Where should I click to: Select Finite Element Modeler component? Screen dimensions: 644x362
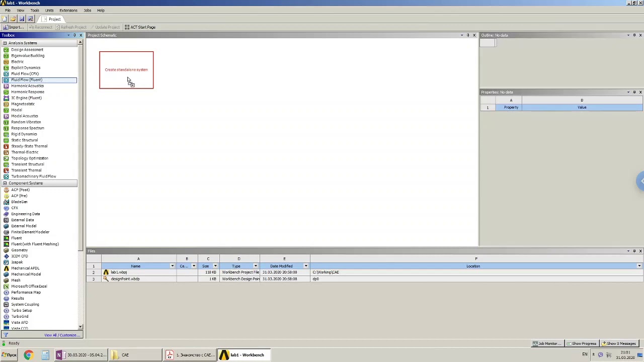pos(30,232)
